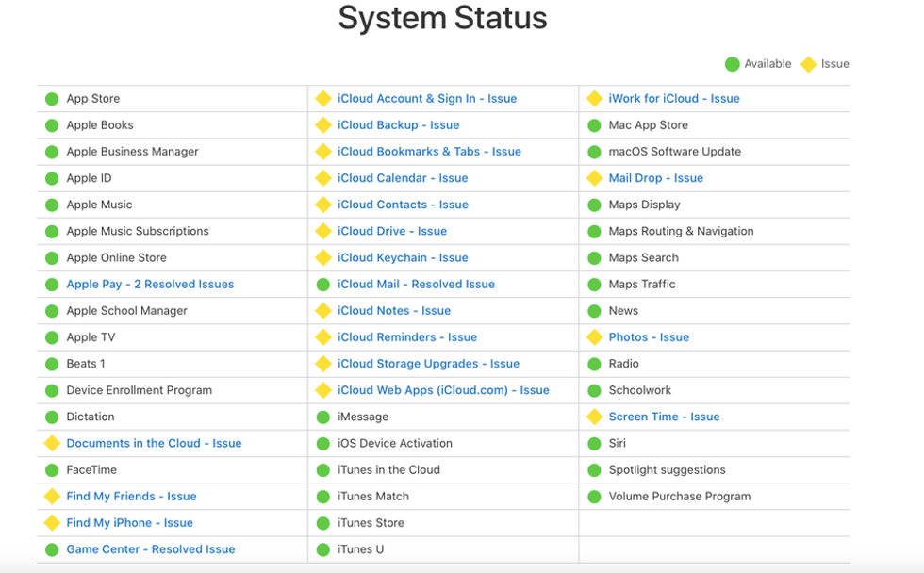924x573 pixels.
Task: Click the yellow diamond beside Mail Drop
Action: pos(594,178)
